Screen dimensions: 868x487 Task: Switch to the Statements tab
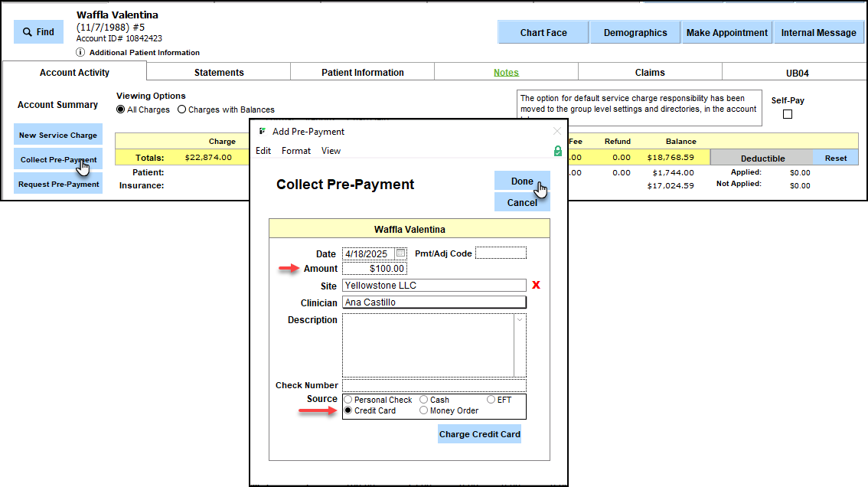click(219, 73)
